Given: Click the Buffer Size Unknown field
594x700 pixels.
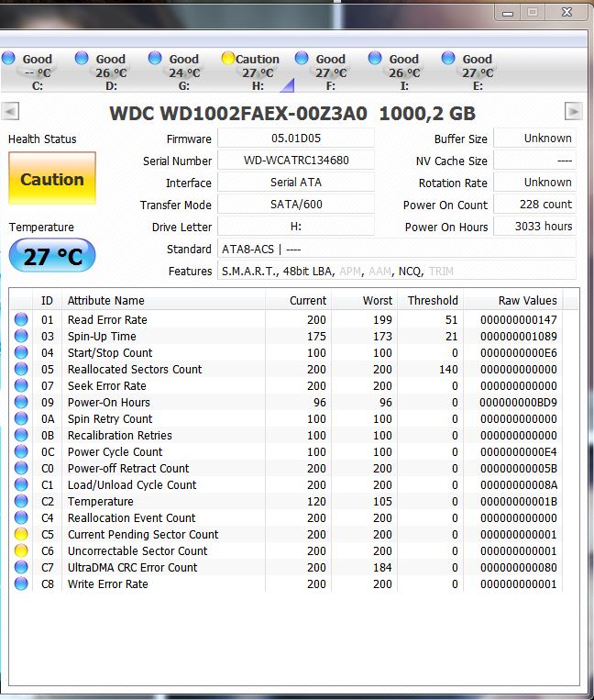Looking at the screenshot, I should point(534,139).
